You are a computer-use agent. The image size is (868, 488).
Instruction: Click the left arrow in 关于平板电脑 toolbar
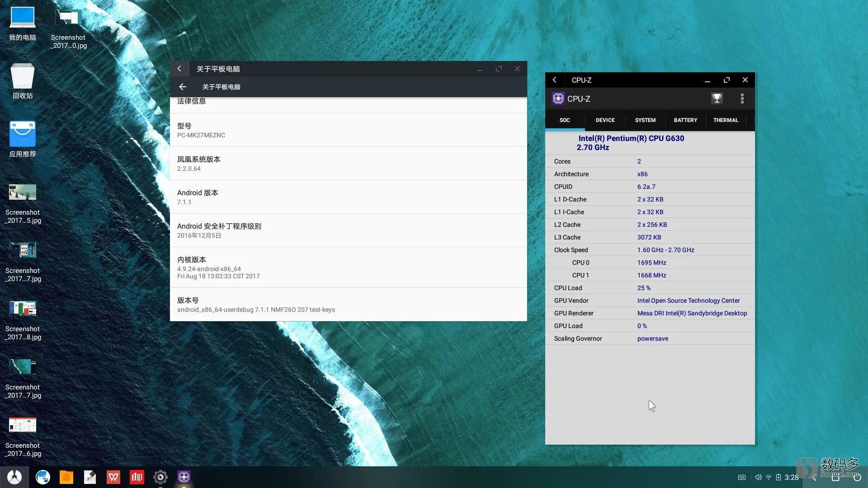pos(183,87)
